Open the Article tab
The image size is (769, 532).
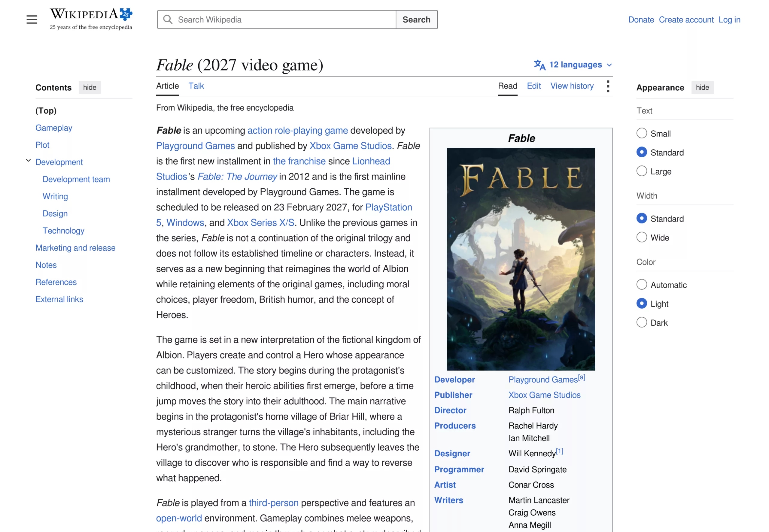[x=167, y=86]
